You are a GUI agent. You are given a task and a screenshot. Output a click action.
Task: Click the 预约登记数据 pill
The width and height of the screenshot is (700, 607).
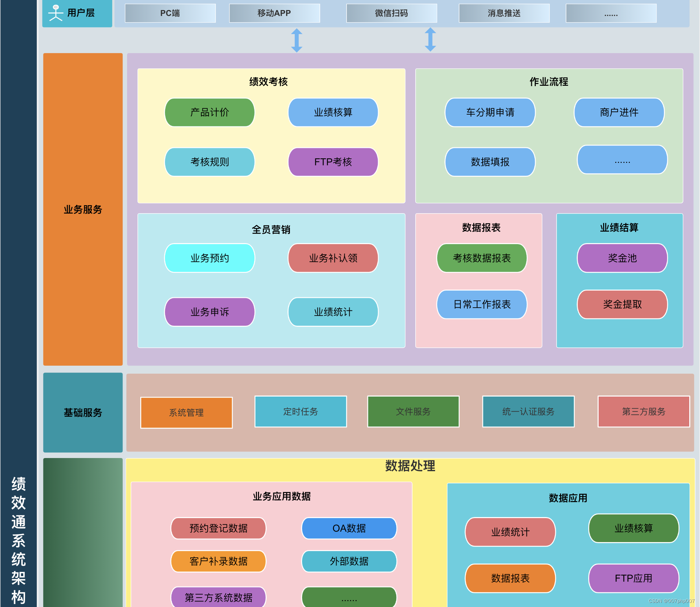tap(218, 529)
